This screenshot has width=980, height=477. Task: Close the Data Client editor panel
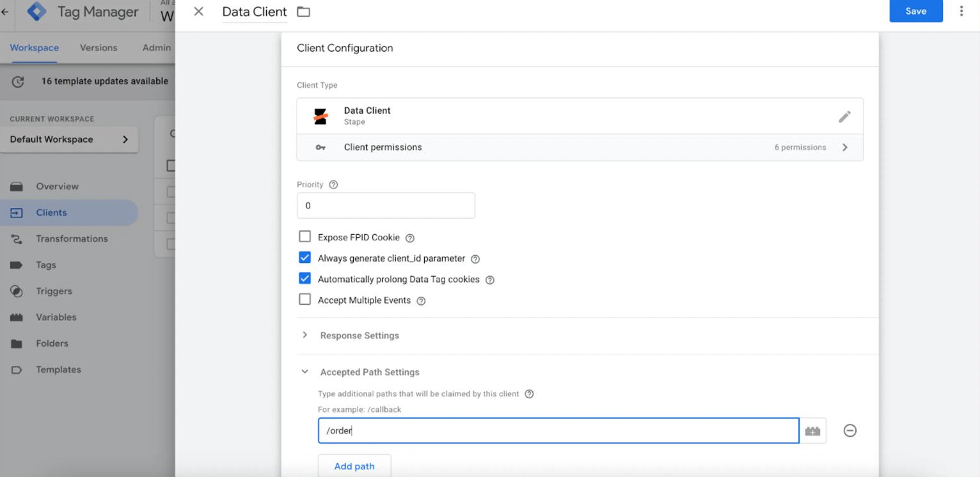click(198, 12)
